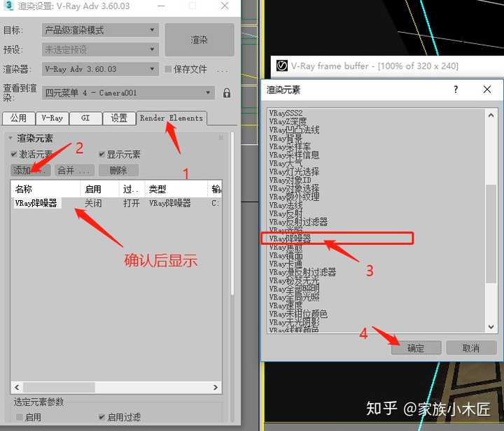
Task: Open the 渲染器 dropdown showing V-Ray Adv 3.60.03
Action: tap(100, 69)
